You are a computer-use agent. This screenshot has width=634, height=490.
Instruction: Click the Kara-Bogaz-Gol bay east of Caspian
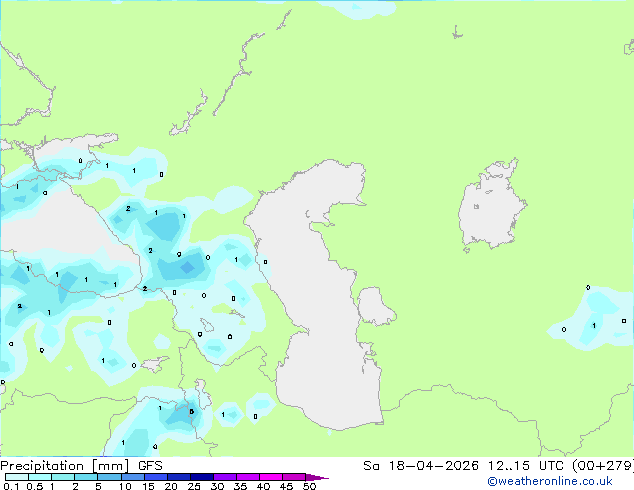coord(375,306)
